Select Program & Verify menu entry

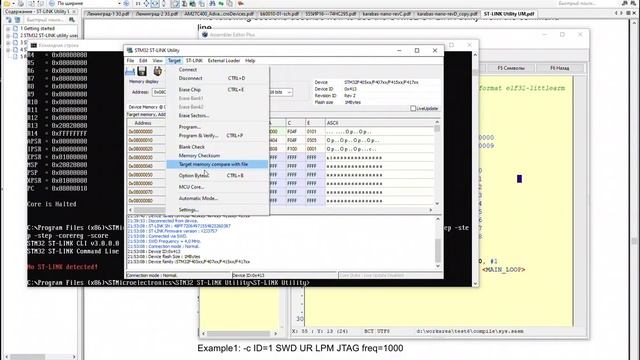point(218,136)
